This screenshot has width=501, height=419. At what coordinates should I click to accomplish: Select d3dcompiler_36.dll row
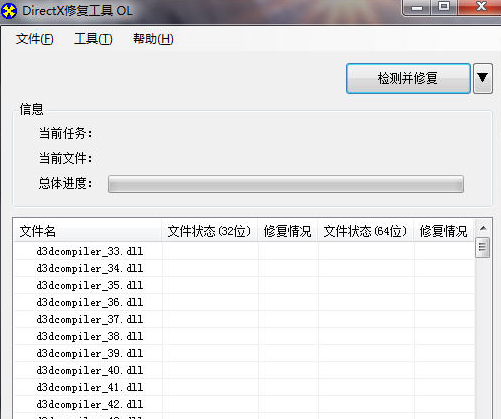tap(244, 302)
